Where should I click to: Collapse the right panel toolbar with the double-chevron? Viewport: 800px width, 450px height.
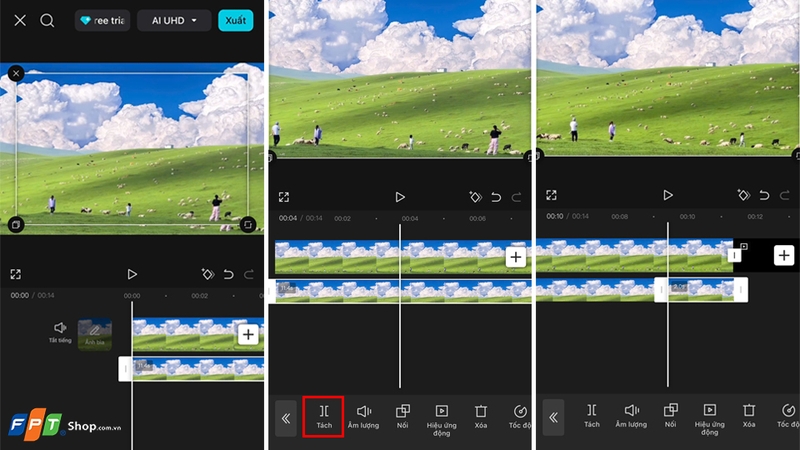554,417
